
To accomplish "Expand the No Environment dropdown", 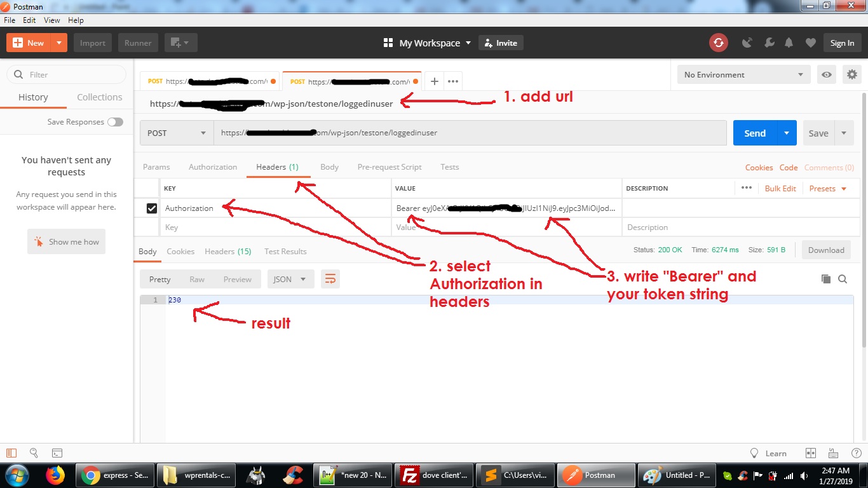I will click(743, 74).
